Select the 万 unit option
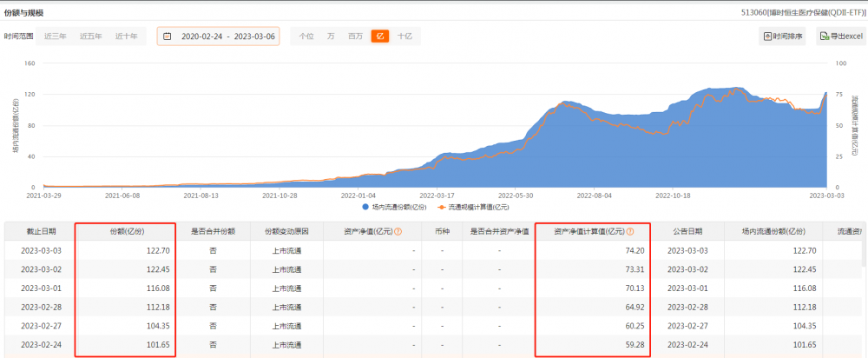Screen dimensions: 868x358 pyautogui.click(x=331, y=36)
